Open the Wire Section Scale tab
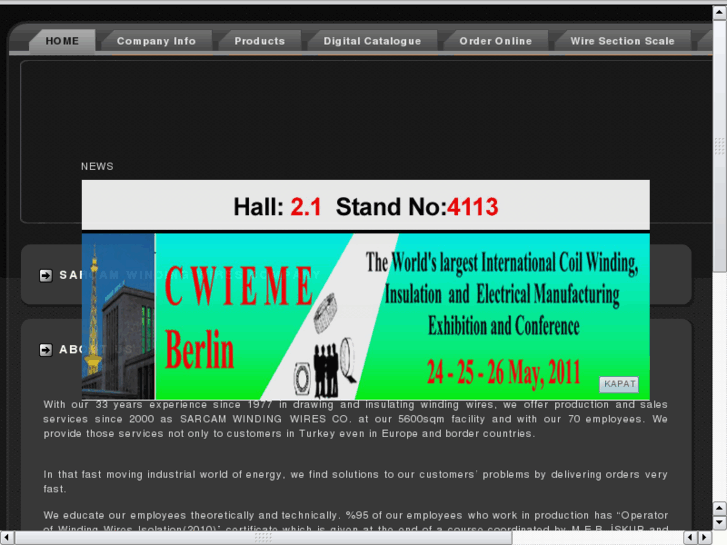The width and height of the screenshot is (727, 545). click(622, 41)
